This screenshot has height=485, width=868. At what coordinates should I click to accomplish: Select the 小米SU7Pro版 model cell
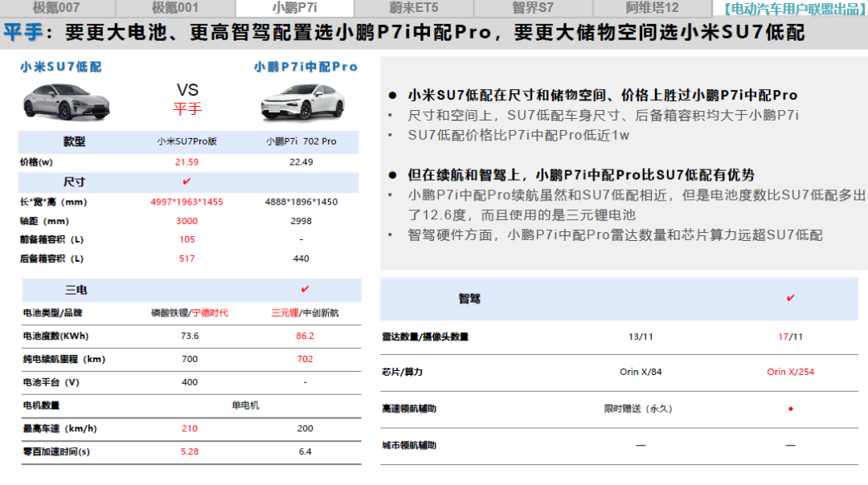187,141
